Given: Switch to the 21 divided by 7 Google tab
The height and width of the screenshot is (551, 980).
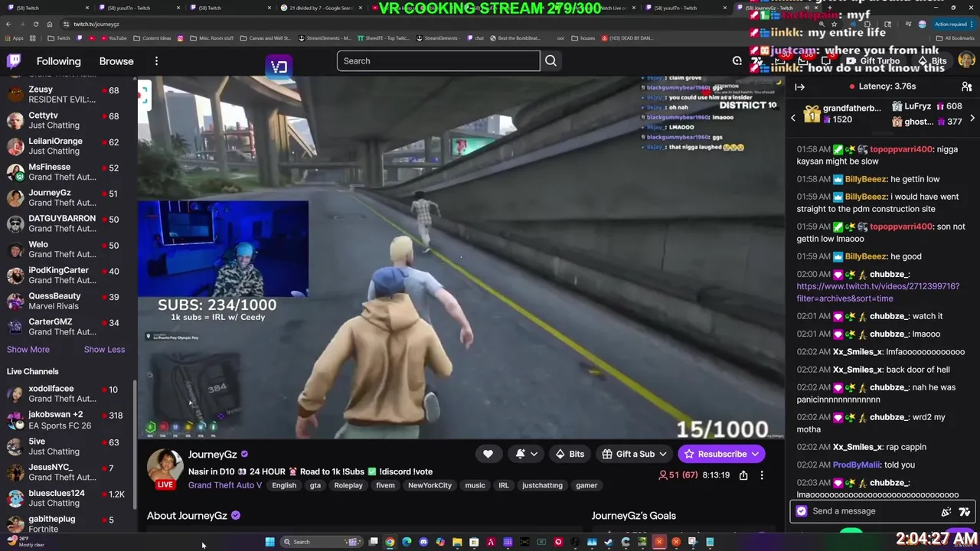Looking at the screenshot, I should coord(322,8).
